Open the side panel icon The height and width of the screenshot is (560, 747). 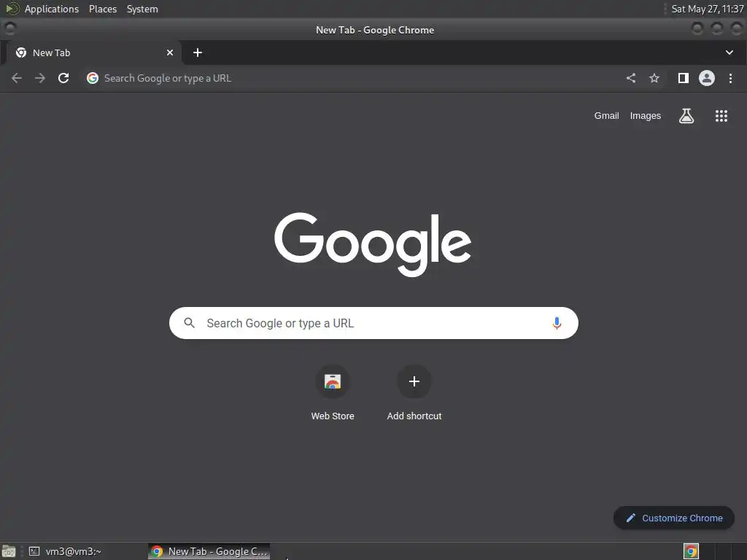pos(683,78)
